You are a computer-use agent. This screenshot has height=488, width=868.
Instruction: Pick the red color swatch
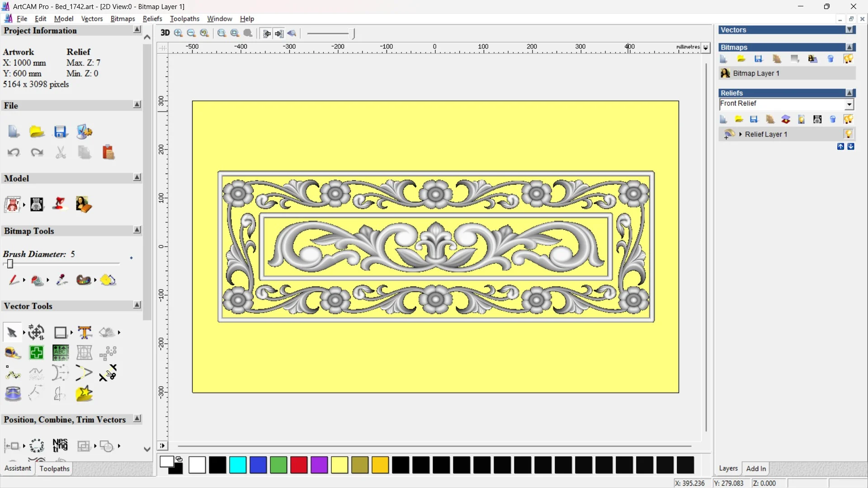299,465
